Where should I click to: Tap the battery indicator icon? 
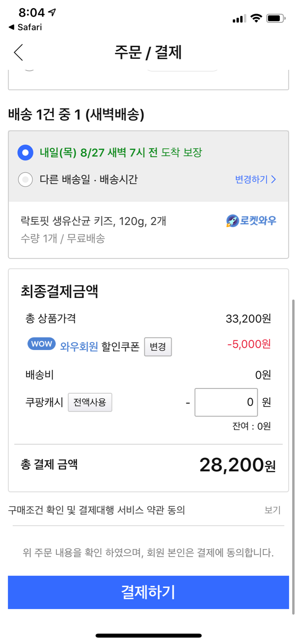click(276, 18)
